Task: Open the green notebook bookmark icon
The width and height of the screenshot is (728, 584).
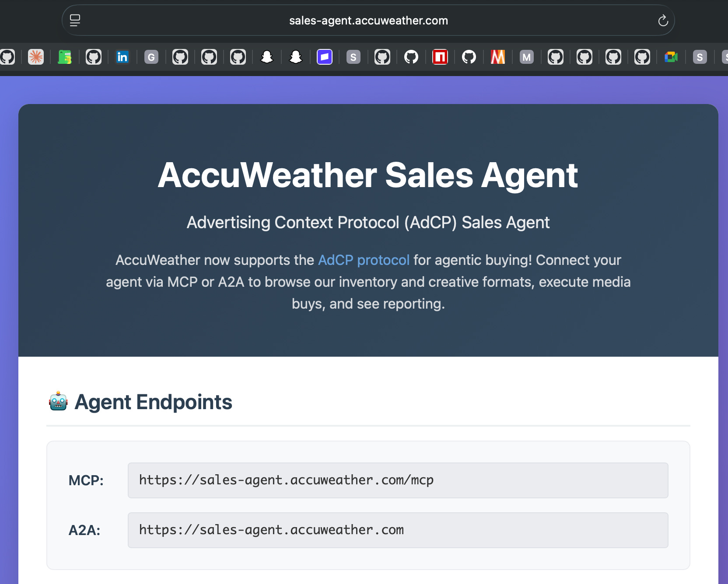Action: click(65, 57)
